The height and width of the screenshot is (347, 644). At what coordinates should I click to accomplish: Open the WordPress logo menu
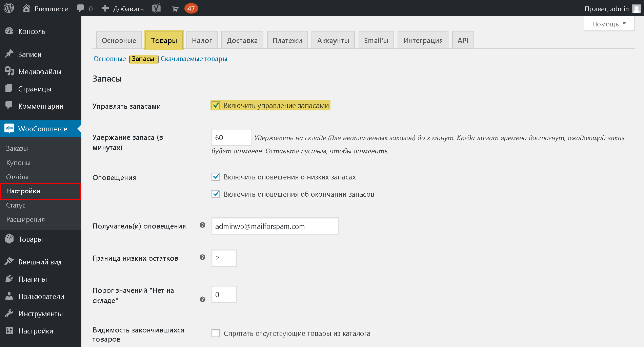coord(9,8)
